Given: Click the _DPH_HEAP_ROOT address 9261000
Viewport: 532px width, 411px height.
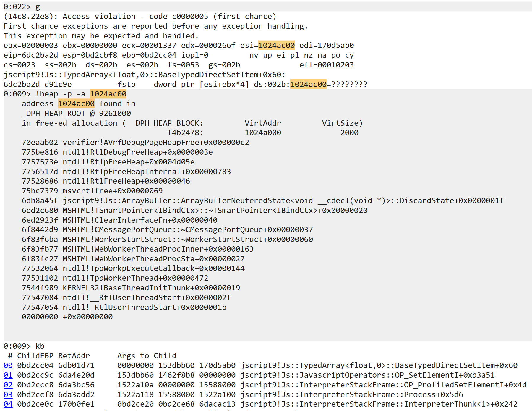Looking at the screenshot, I should click(x=115, y=114).
